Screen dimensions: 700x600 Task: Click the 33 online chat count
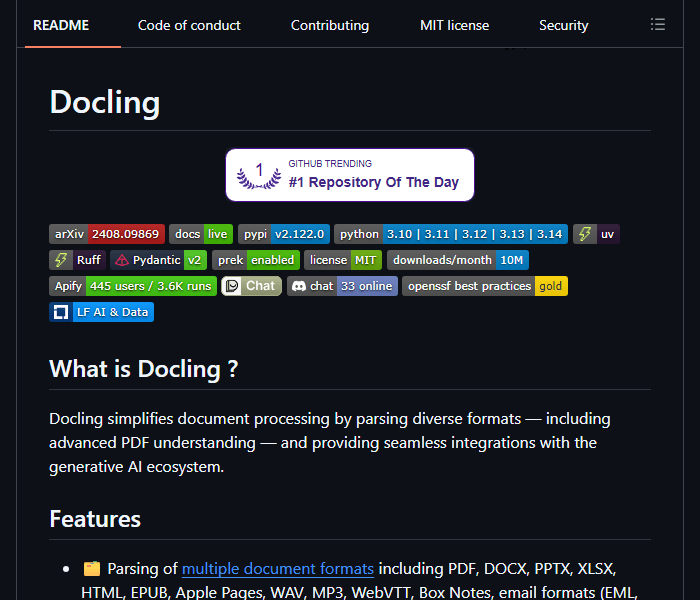[367, 286]
